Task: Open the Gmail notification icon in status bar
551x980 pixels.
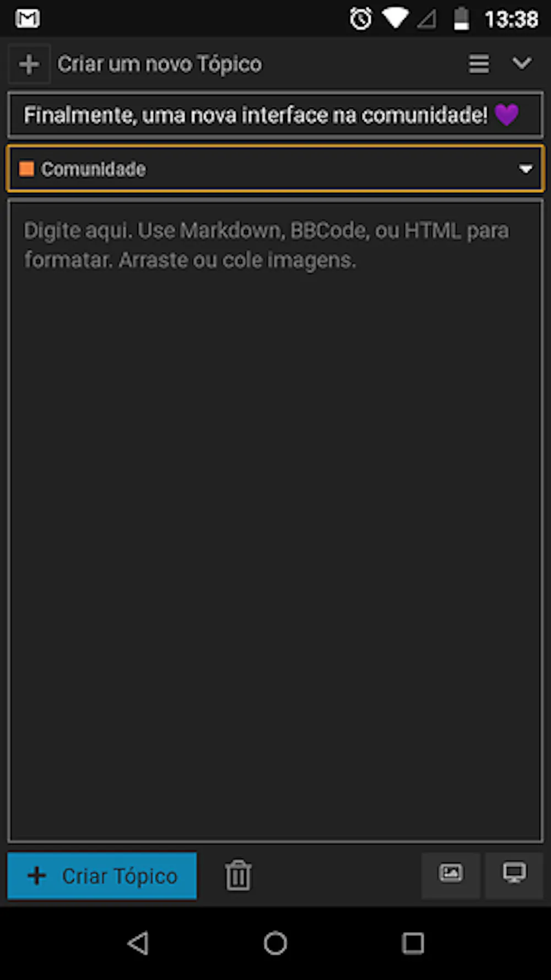Action: point(28,19)
